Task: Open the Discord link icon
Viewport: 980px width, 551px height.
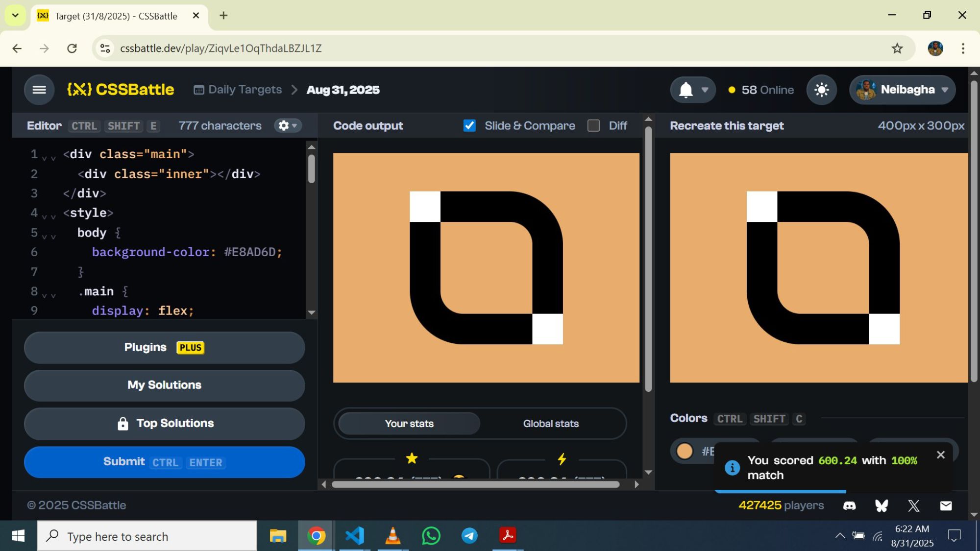Action: pyautogui.click(x=849, y=505)
